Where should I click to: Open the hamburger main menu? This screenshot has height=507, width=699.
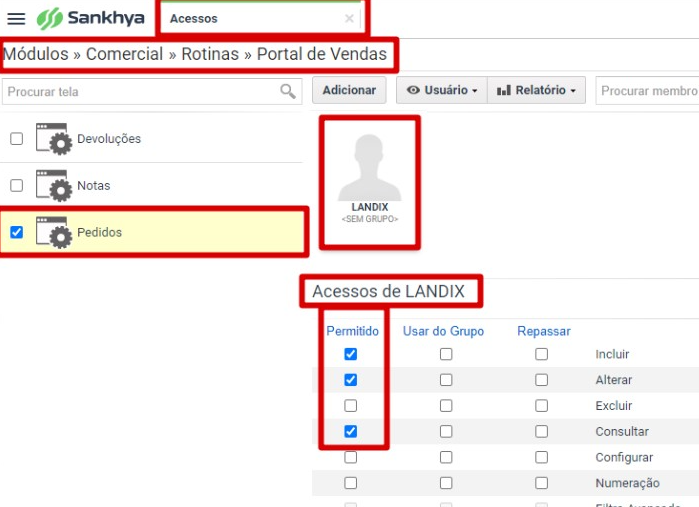pyautogui.click(x=16, y=19)
